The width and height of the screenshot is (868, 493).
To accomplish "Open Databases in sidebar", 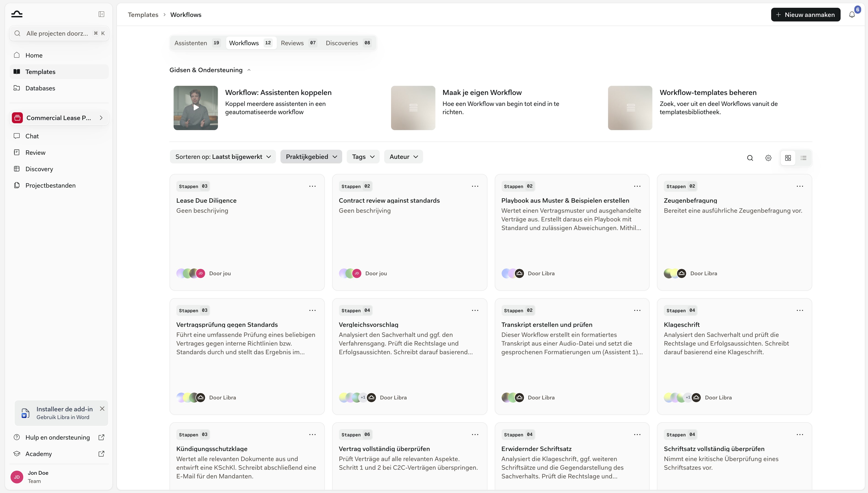I will click(x=59, y=88).
